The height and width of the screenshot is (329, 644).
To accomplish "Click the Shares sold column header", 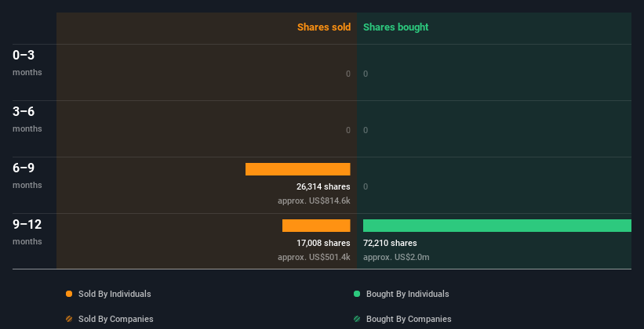I will pos(324,27).
